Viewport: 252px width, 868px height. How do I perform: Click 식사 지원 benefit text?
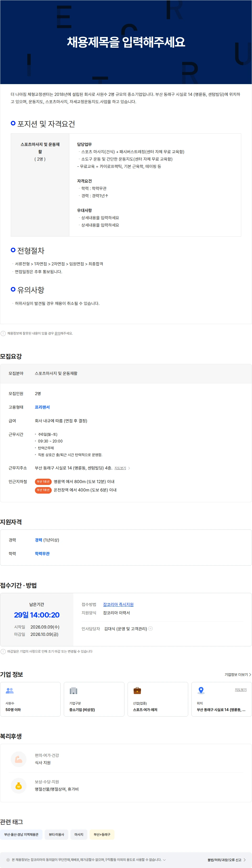(x=43, y=762)
